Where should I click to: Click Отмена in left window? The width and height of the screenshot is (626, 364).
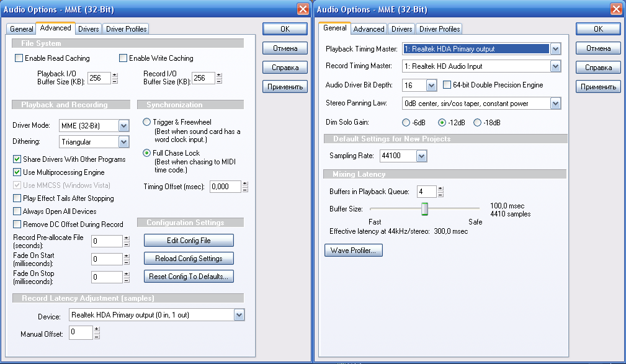click(285, 48)
